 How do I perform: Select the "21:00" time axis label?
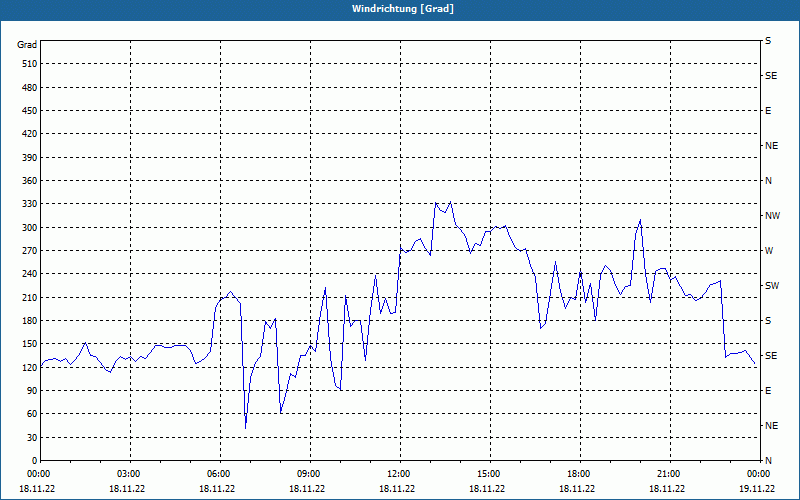pos(668,474)
